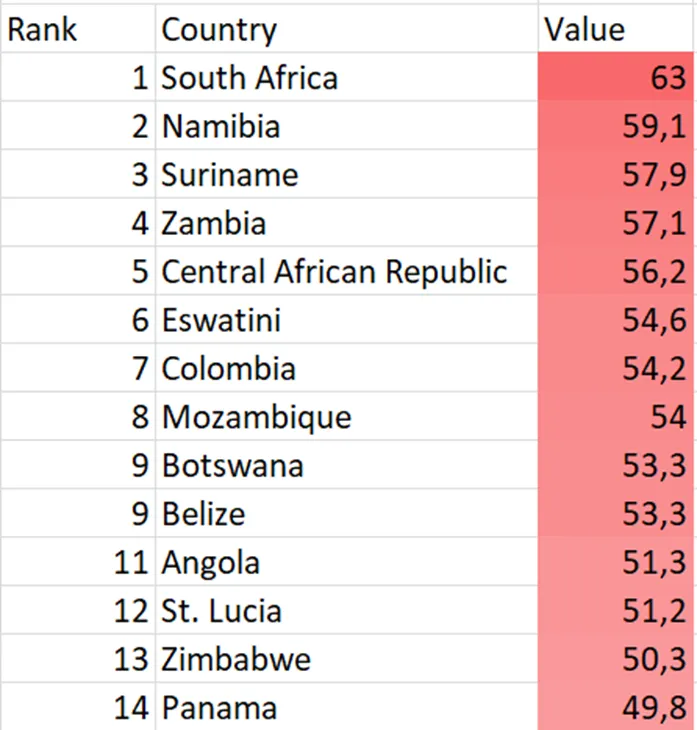Select the cell containing Namibia
Screen dimensions: 697x730
[346, 125]
